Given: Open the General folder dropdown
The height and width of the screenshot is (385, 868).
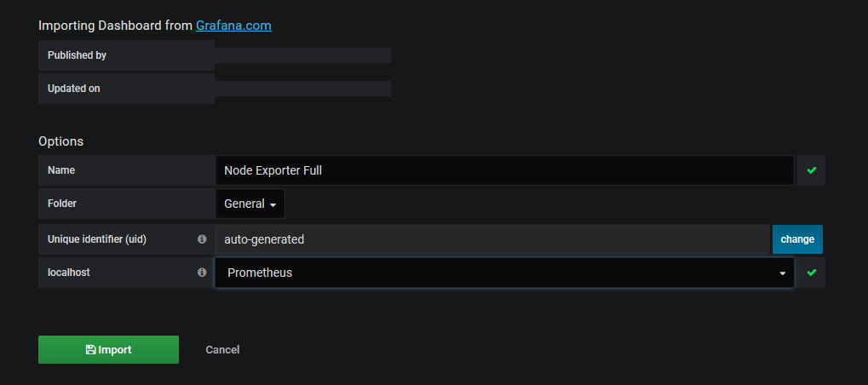Looking at the screenshot, I should 250,204.
